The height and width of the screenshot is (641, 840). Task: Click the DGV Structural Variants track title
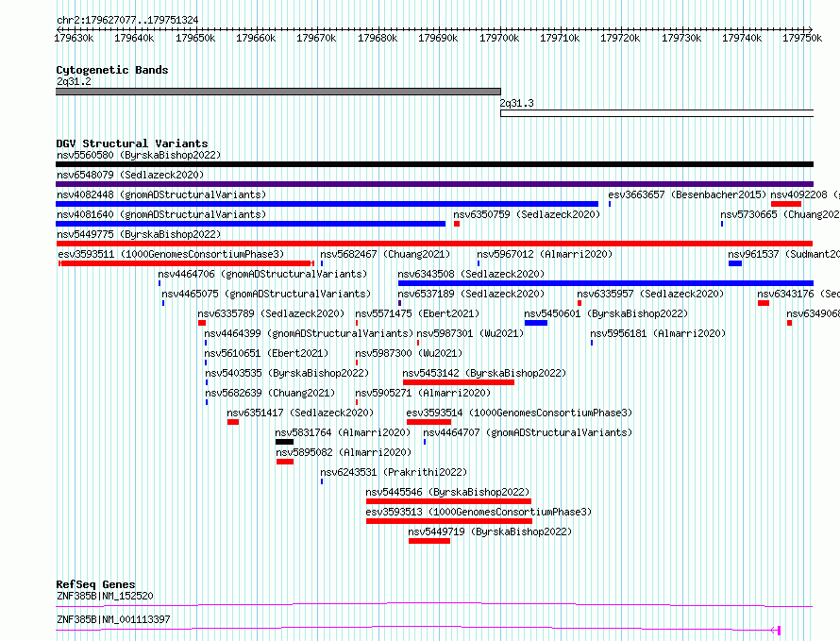[x=132, y=143]
